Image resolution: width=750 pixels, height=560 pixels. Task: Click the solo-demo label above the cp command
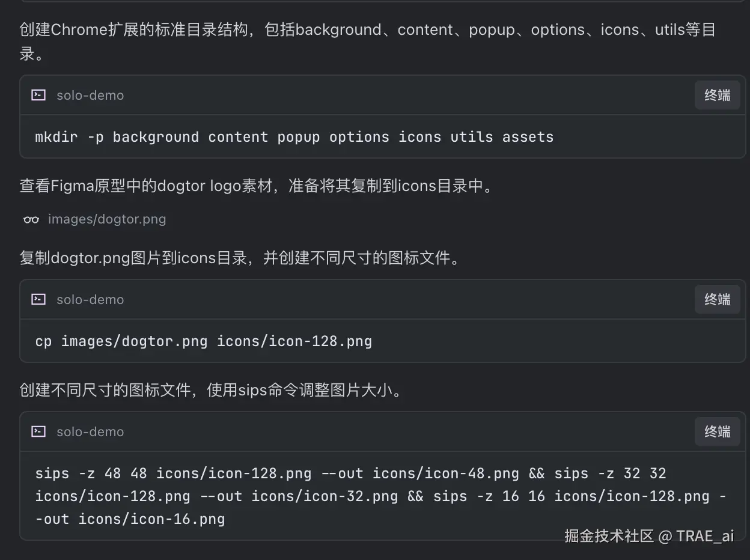tap(90, 299)
